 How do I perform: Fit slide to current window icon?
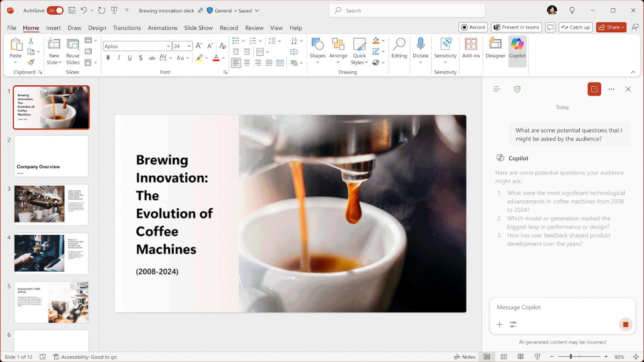636,357
